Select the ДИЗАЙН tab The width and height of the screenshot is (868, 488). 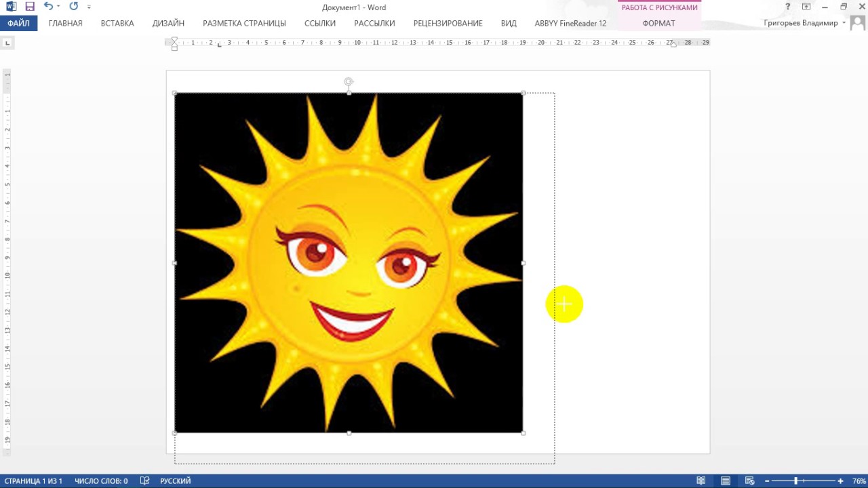169,23
